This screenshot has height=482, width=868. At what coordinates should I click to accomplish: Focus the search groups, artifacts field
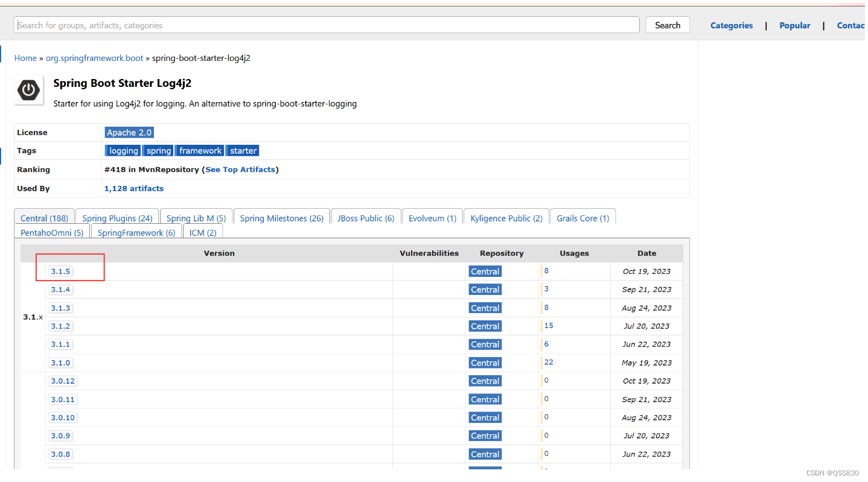pyautogui.click(x=327, y=25)
